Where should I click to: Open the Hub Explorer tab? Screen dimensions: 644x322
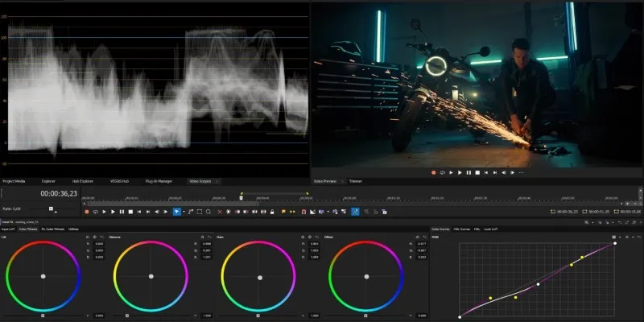(83, 181)
